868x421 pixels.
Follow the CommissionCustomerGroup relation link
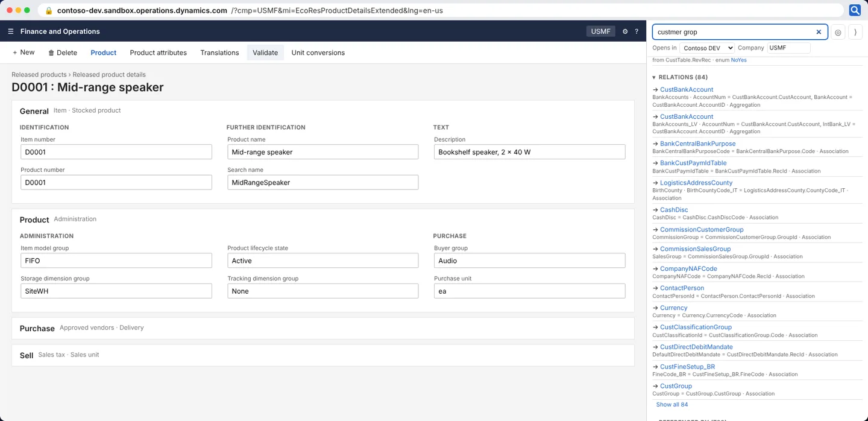pos(702,229)
